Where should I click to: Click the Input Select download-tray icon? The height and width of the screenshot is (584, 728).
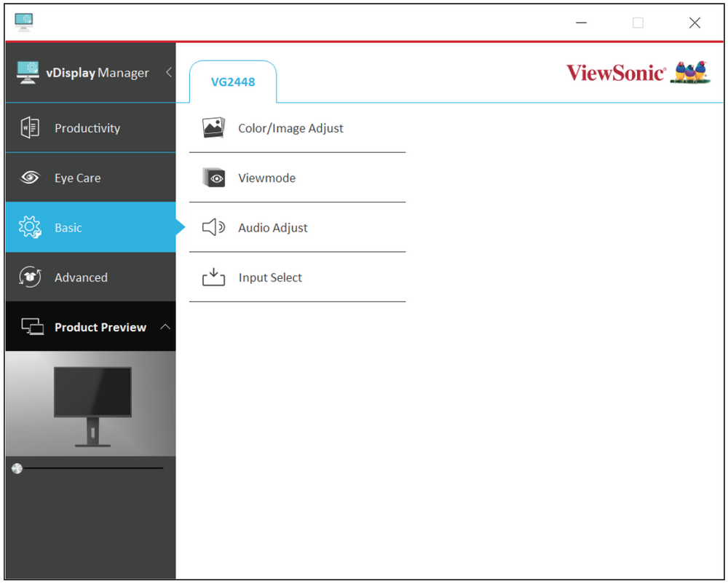pyautogui.click(x=213, y=277)
